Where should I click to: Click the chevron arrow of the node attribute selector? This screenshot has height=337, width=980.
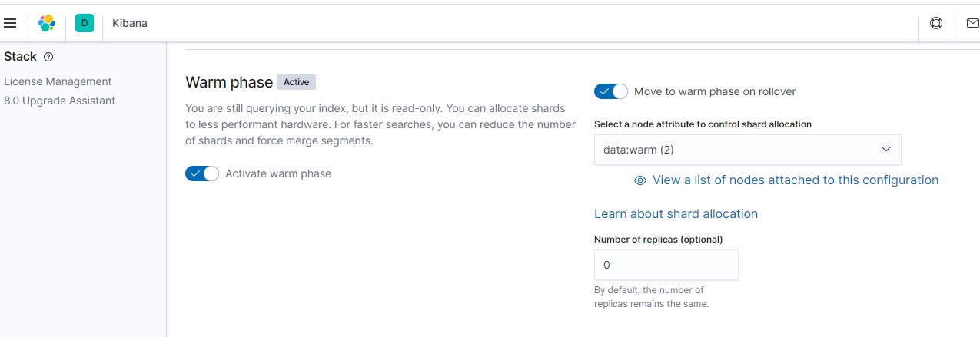(x=885, y=150)
